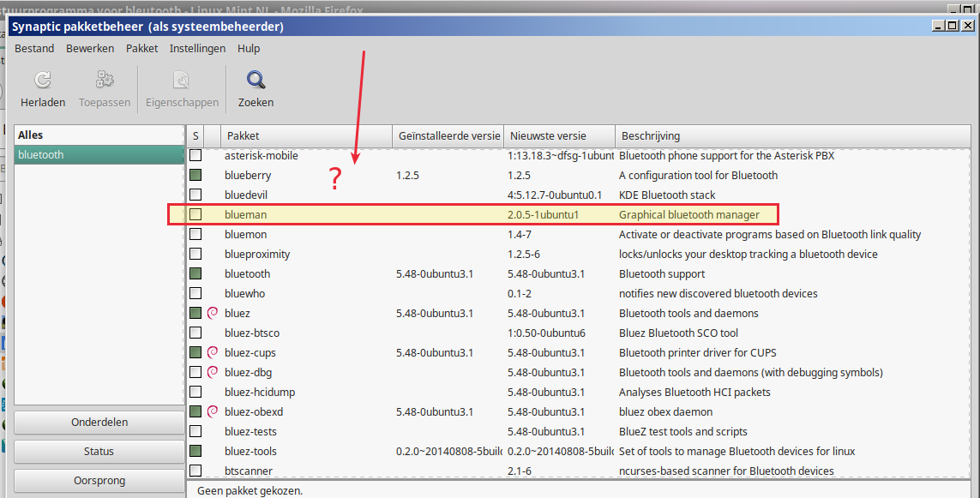Click the Onderdelen filter button

tap(99, 423)
